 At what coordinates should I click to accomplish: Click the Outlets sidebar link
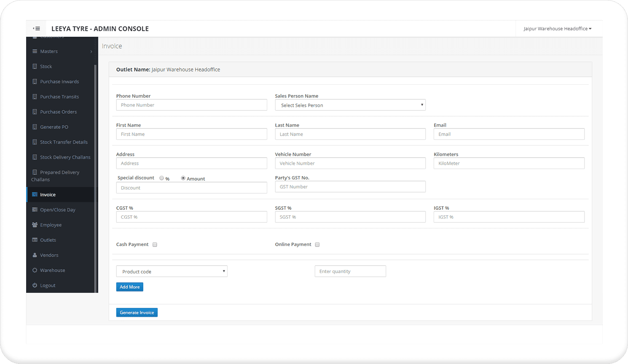pos(48,240)
